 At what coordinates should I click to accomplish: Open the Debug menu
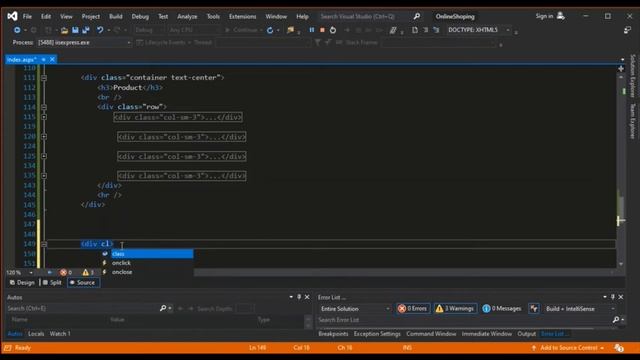(x=140, y=16)
